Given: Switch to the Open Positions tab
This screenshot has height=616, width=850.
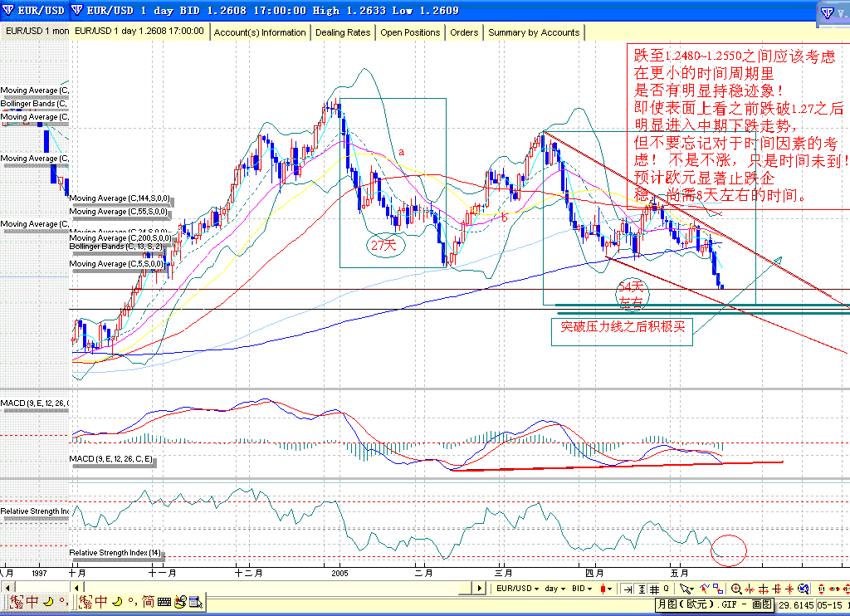Looking at the screenshot, I should [x=410, y=32].
